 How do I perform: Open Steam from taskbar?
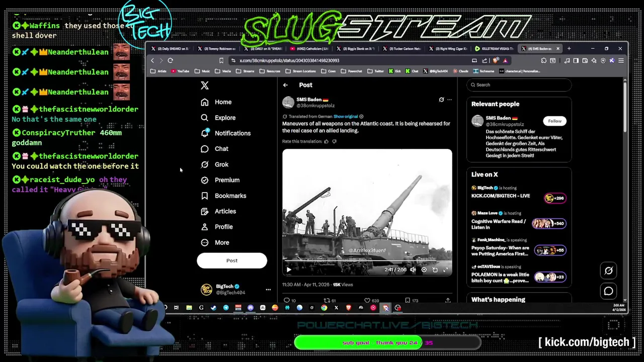click(x=213, y=308)
